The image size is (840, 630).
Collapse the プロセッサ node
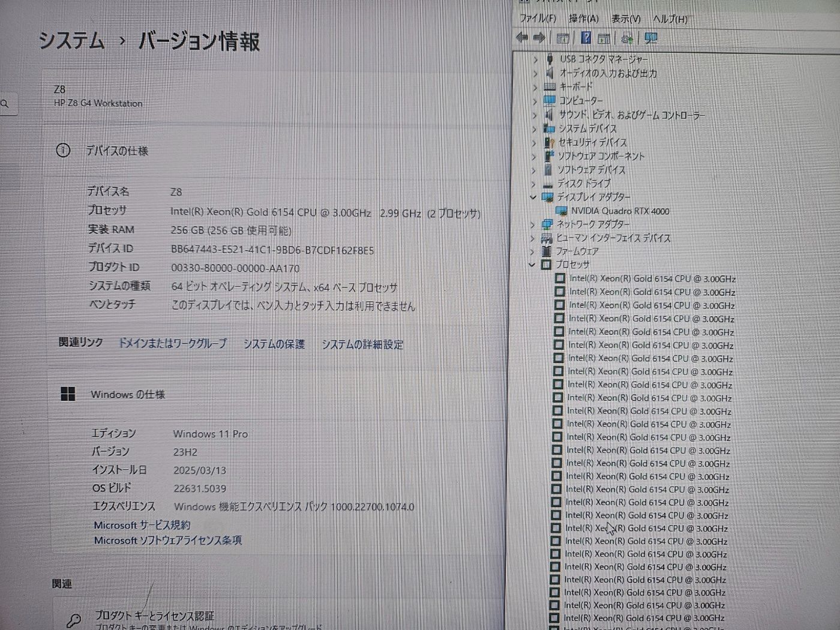tap(532, 265)
